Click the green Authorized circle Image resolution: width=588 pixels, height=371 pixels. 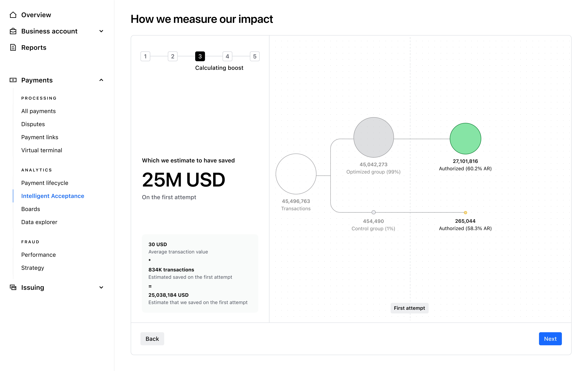pyautogui.click(x=465, y=139)
